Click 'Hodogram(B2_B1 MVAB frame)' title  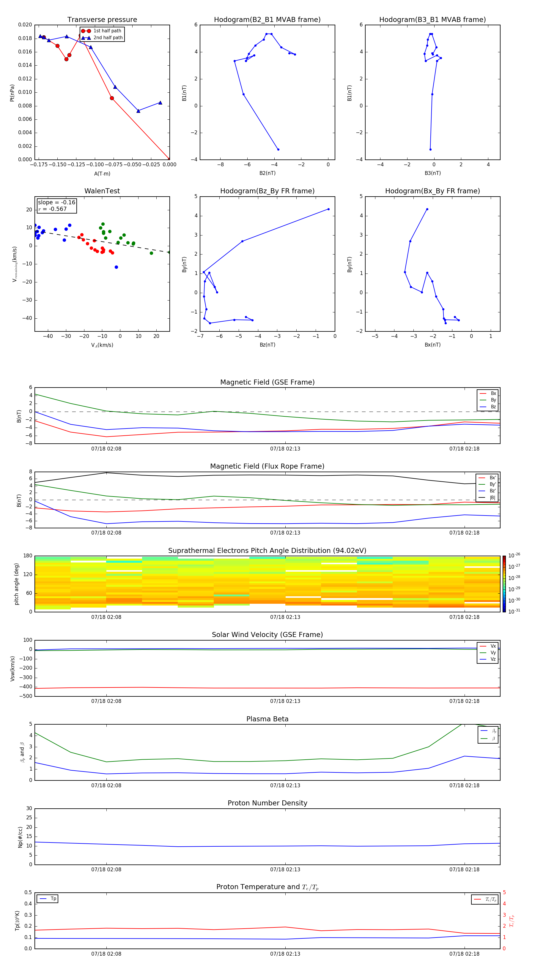pos(267,20)
